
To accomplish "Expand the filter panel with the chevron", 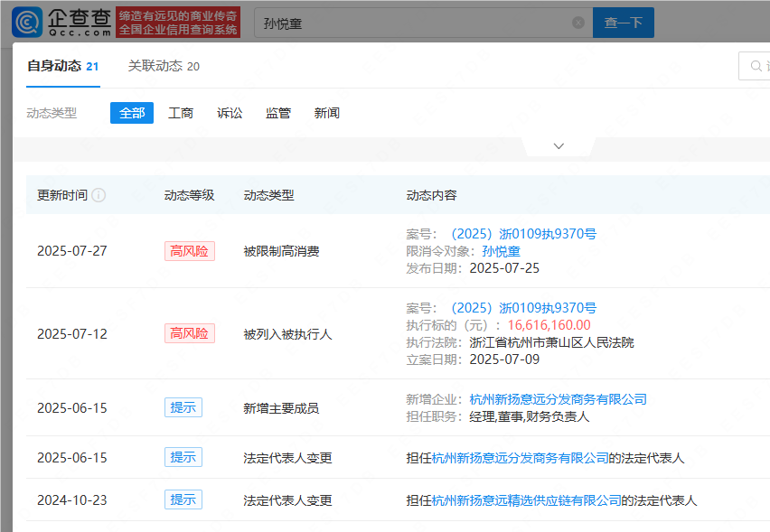I will point(559,146).
